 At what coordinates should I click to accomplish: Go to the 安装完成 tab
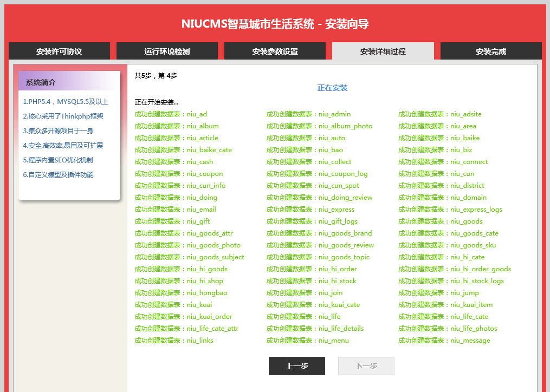point(491,51)
